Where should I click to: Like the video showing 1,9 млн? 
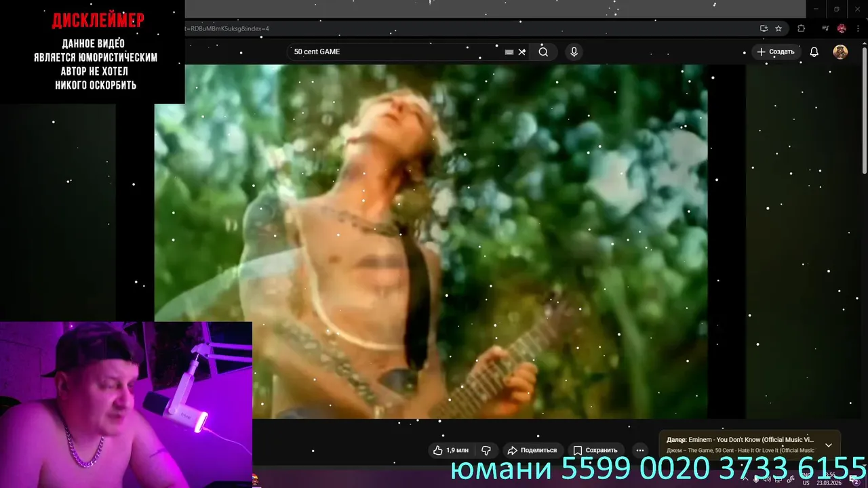pos(451,450)
